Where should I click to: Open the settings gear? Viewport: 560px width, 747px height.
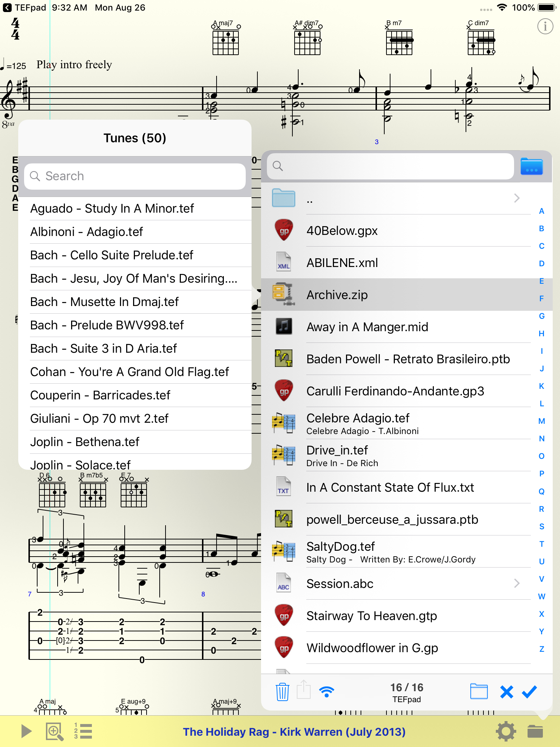(506, 731)
